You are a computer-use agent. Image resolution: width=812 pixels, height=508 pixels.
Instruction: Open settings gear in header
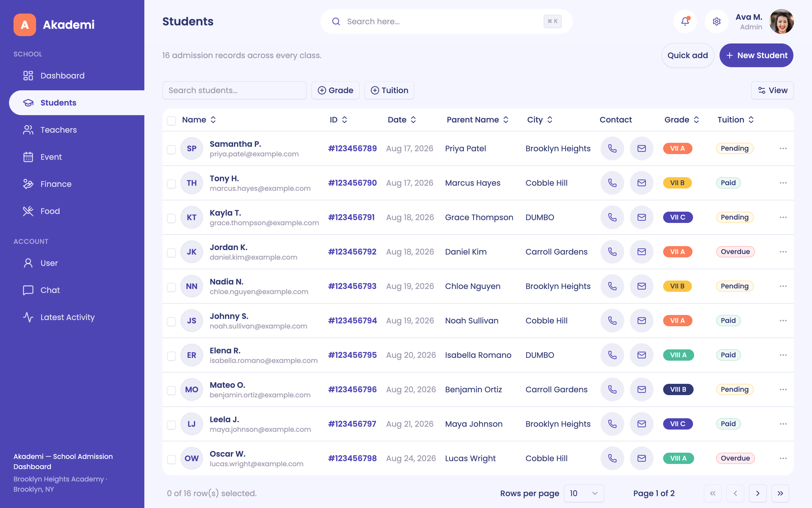tap(716, 21)
